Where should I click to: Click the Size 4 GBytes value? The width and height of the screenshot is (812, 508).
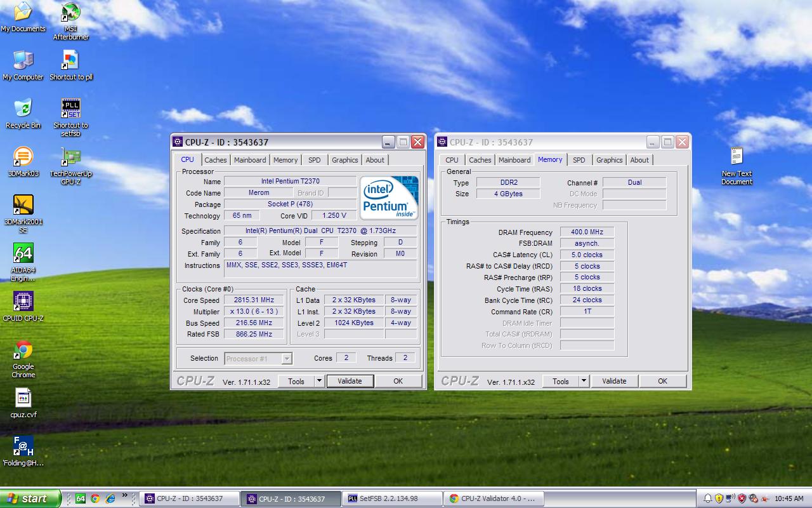pos(508,194)
